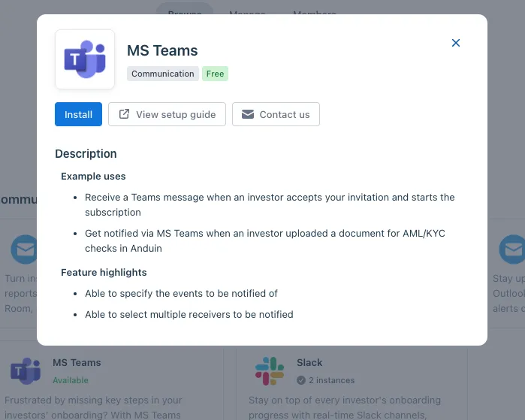Click the Free pricing badge

(215, 74)
